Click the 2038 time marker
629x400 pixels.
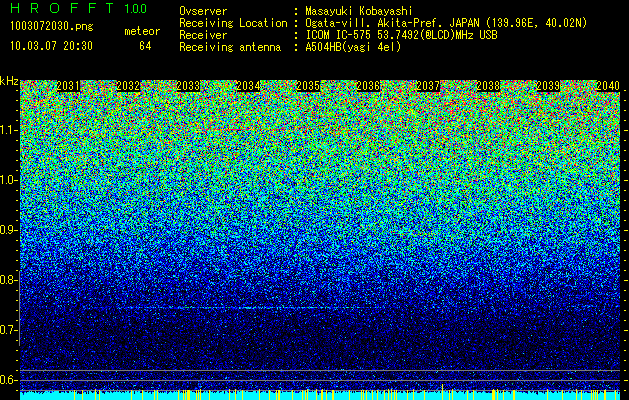[x=488, y=86]
